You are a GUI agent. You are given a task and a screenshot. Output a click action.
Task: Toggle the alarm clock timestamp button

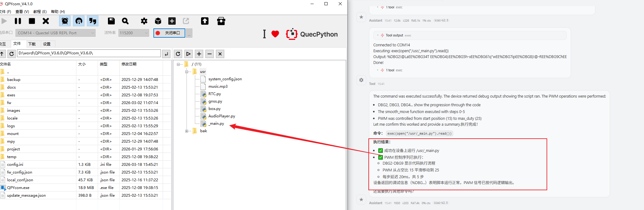tap(65, 21)
